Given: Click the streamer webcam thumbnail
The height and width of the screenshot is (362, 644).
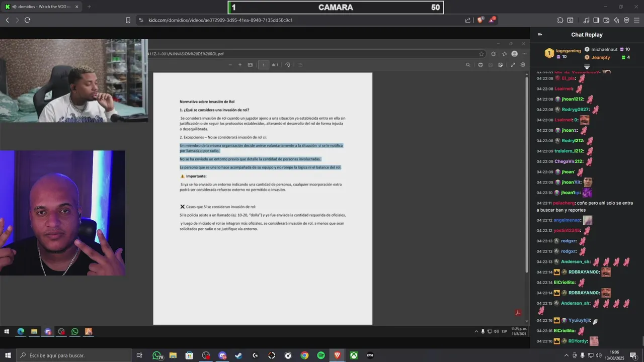Looking at the screenshot, I should coord(74,80).
